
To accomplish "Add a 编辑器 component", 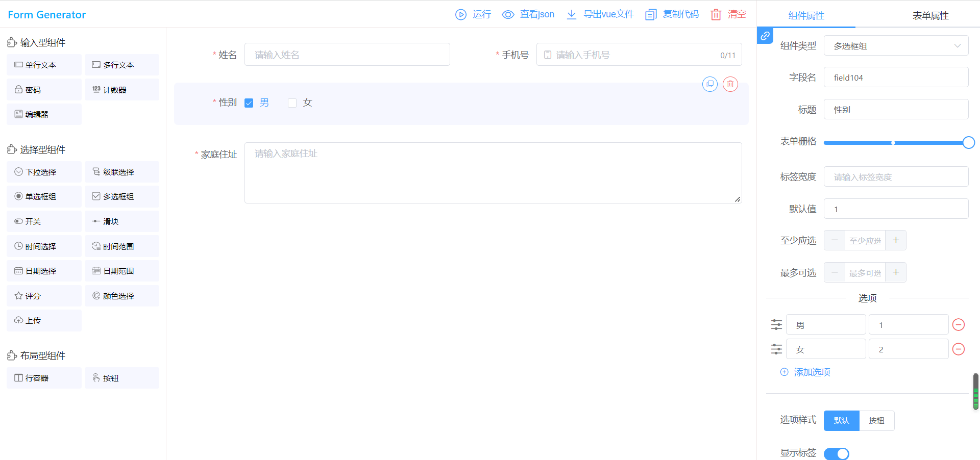I will 44,114.
